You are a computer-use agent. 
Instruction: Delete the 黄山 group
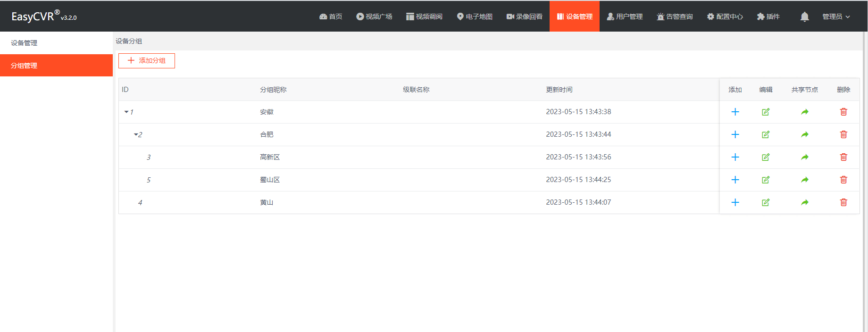click(x=843, y=202)
